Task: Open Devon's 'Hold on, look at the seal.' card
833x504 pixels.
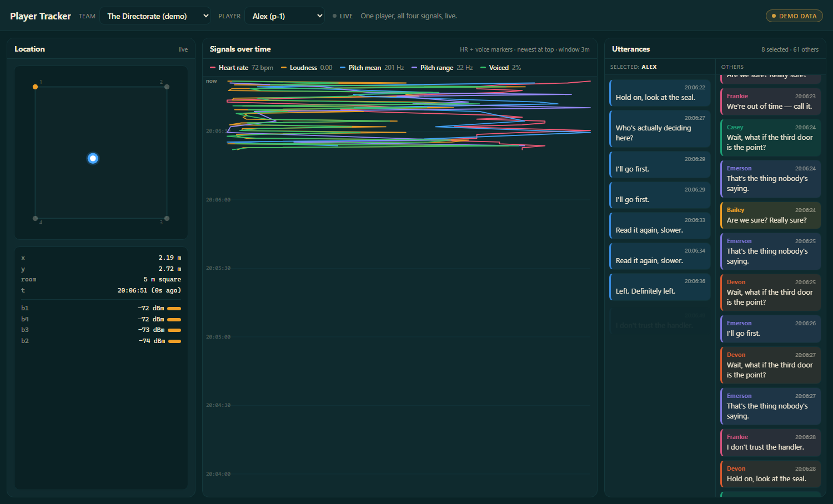Action: pos(770,474)
